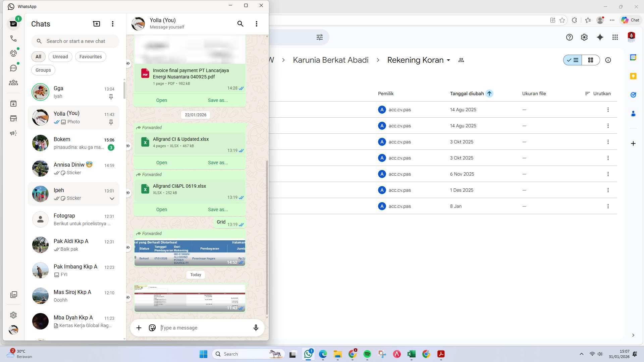The image size is (644, 362).
Task: Search within the Yolla conversation
Action: tap(240, 24)
